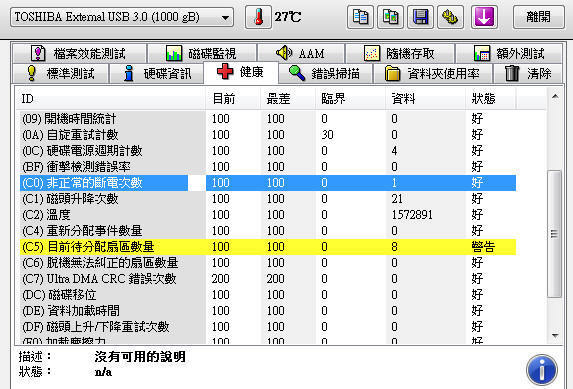
Task: Select the yellow (C5) 目前待分配扇區數量 warning row
Action: coord(268,247)
